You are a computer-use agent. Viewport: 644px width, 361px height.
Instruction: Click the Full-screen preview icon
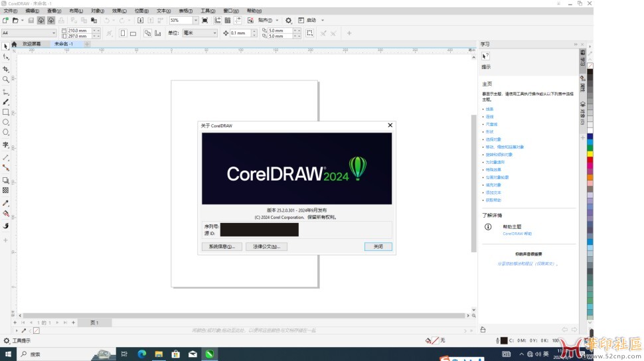tap(205, 20)
